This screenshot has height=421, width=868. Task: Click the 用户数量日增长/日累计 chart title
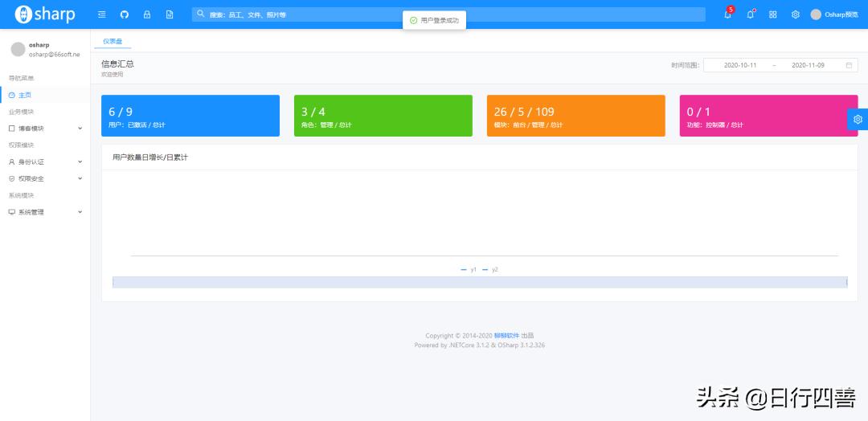tap(150, 157)
